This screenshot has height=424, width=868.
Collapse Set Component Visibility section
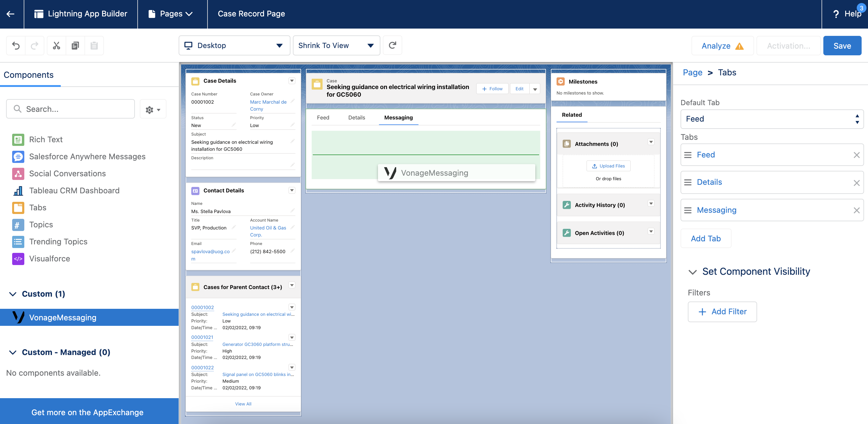693,272
